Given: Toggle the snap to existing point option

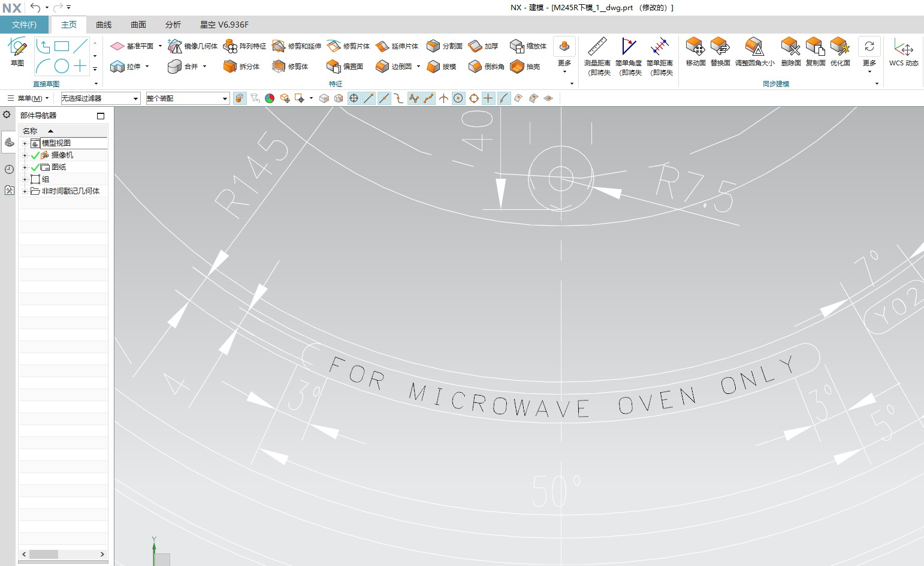Looking at the screenshot, I should (x=488, y=98).
